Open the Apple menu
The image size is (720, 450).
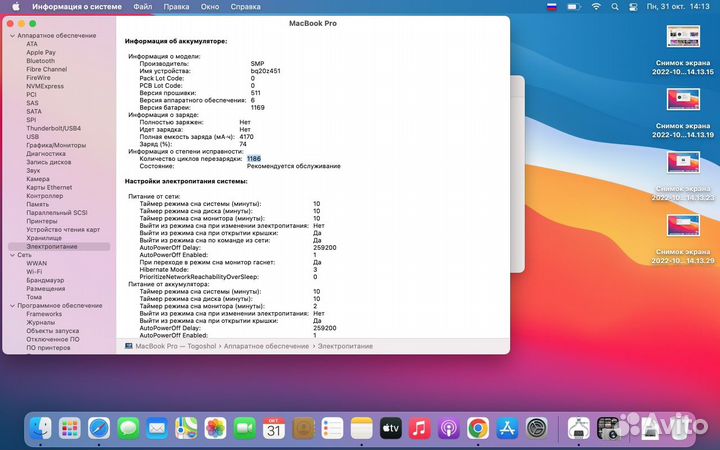click(16, 7)
